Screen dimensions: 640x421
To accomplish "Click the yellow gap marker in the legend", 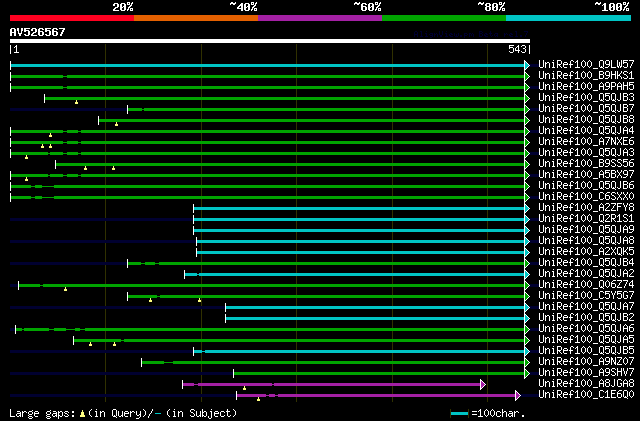I will pyautogui.click(x=82, y=414).
